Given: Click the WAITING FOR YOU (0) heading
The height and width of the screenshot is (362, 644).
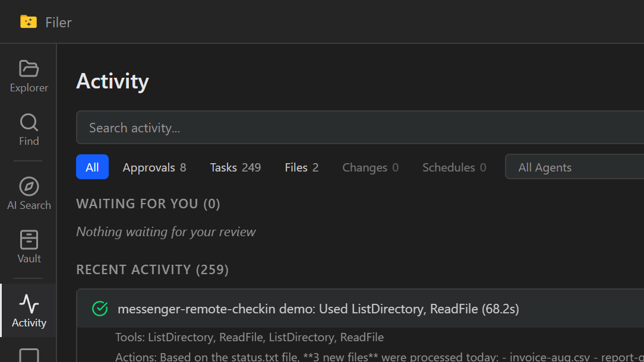Looking at the screenshot, I should (148, 204).
